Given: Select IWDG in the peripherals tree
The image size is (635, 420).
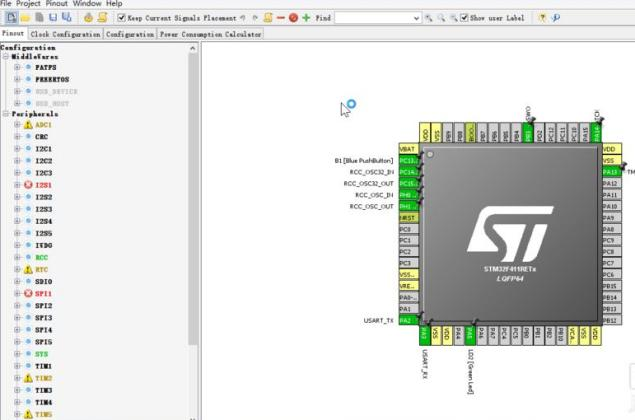Looking at the screenshot, I should click(44, 245).
